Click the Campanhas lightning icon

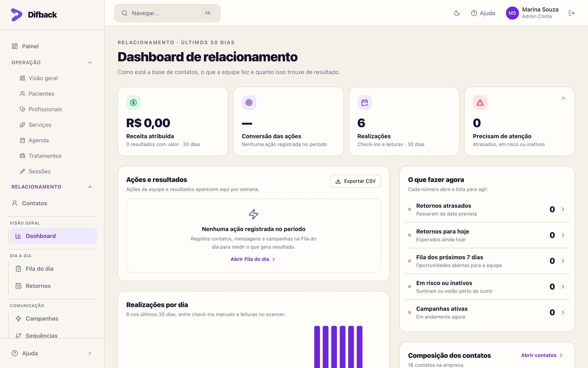click(x=18, y=318)
